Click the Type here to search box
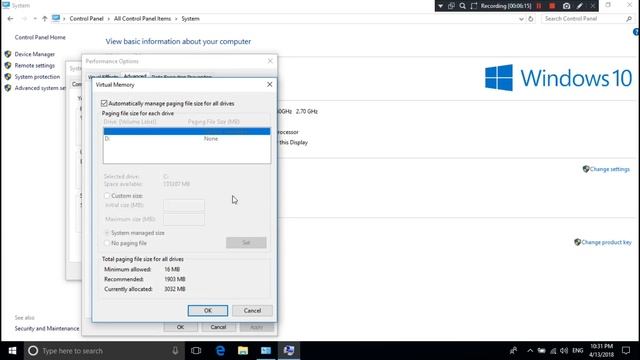The height and width of the screenshot is (360, 640). point(104,351)
